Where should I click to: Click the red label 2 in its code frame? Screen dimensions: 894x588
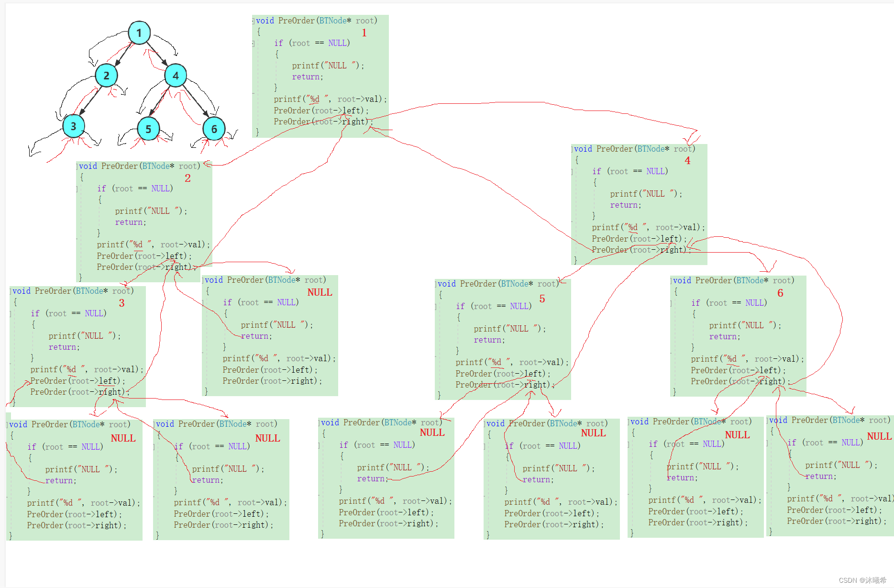tap(188, 178)
